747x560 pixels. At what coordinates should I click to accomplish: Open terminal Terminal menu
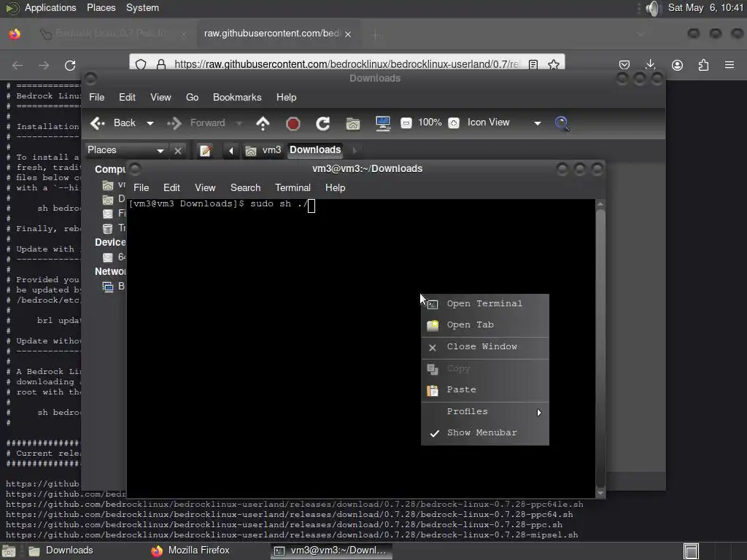coord(293,188)
